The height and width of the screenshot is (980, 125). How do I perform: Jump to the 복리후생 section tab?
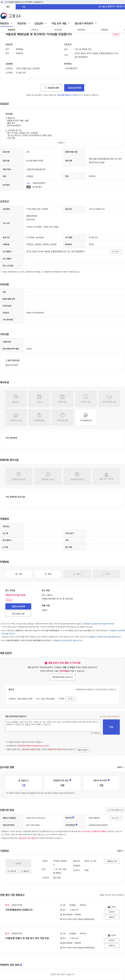[x=81, y=30]
